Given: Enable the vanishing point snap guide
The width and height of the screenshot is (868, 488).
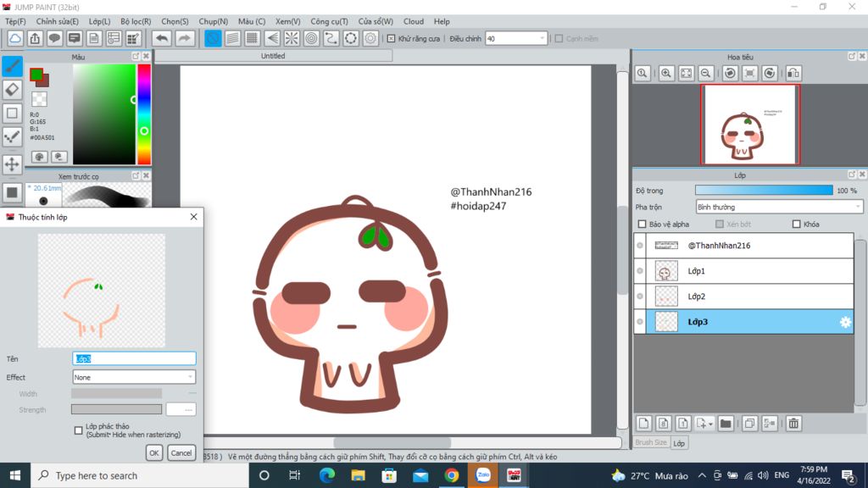Looking at the screenshot, I should click(x=272, y=38).
